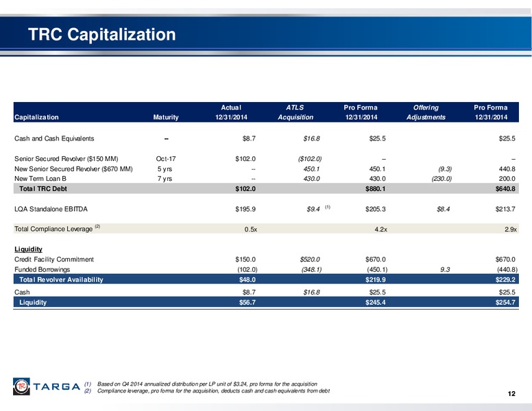The height and width of the screenshot is (411, 532).
Task: Select the "$213.7" EBITDA value
Action: [x=505, y=209]
